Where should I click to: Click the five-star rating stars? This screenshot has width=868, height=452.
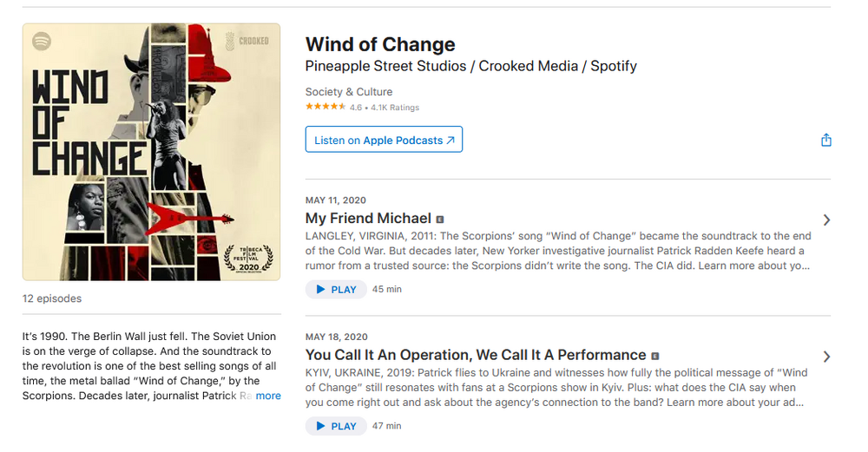coord(325,108)
